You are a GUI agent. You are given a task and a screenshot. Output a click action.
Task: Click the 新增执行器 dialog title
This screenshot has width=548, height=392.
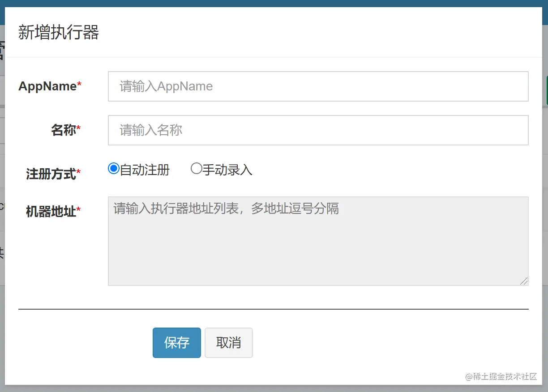pyautogui.click(x=59, y=33)
